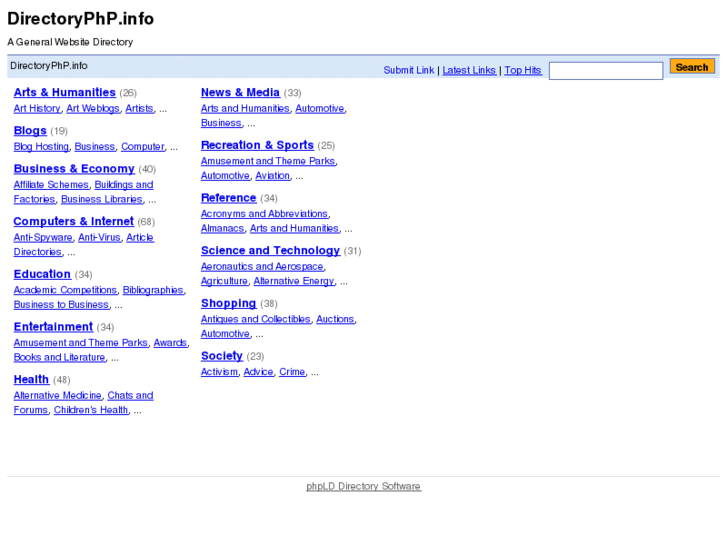Click the orange Search button
This screenshot has width=727, height=545.
692,67
